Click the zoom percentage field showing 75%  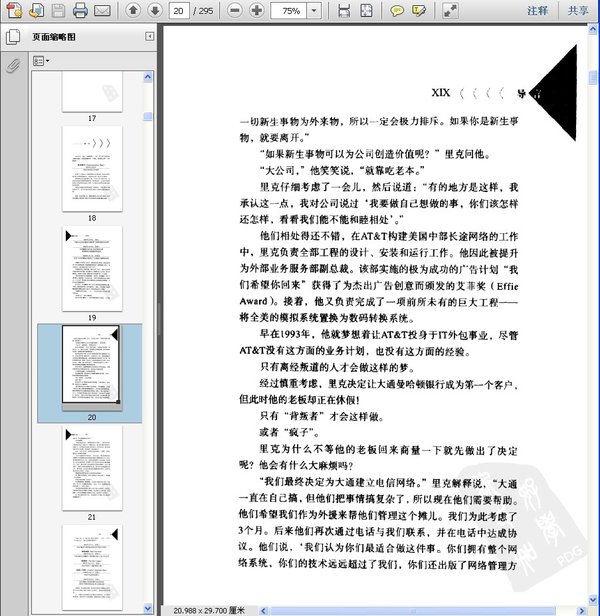[x=289, y=11]
